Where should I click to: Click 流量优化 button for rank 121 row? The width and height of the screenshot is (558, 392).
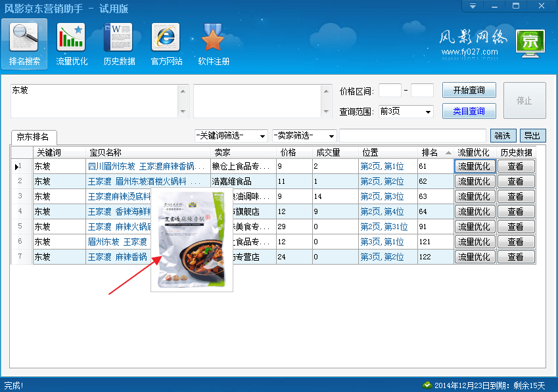pyautogui.click(x=475, y=242)
